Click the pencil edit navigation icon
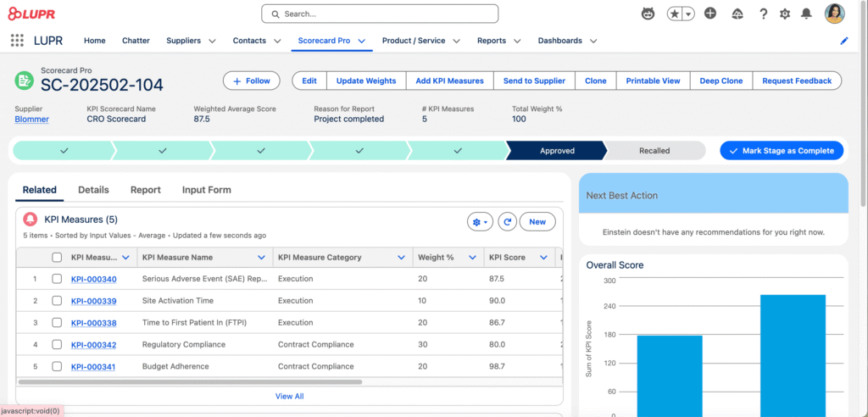This screenshot has width=868, height=417. pyautogui.click(x=843, y=41)
